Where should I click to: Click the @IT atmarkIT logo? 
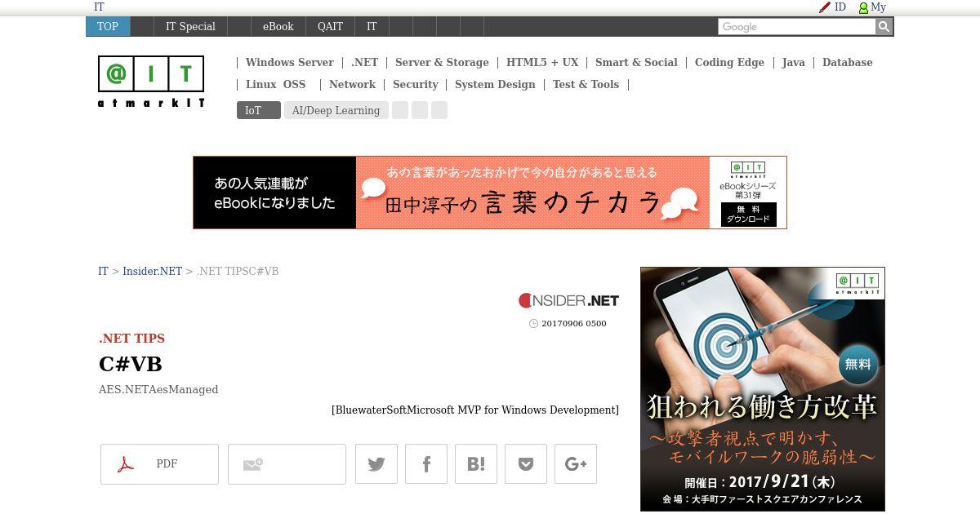click(151, 82)
